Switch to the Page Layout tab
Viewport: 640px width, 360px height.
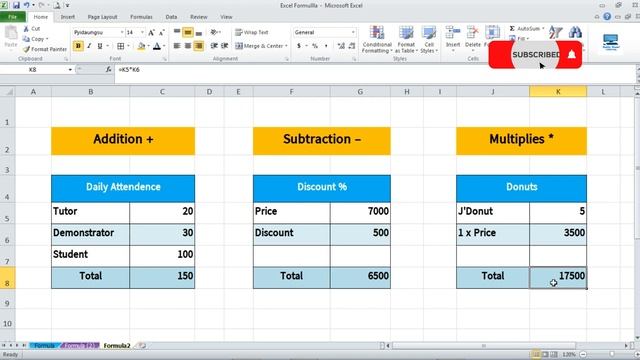click(x=102, y=17)
